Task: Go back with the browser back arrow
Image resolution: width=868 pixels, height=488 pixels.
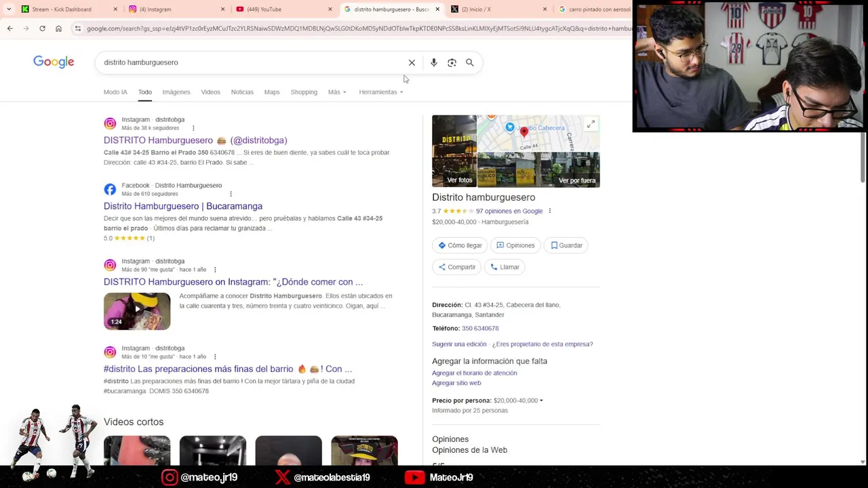Action: (9, 28)
